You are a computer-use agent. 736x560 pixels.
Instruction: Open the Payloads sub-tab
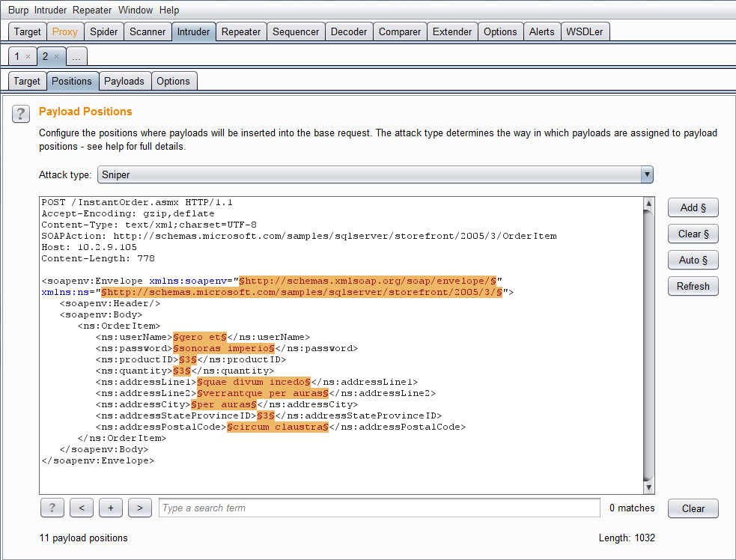point(124,81)
